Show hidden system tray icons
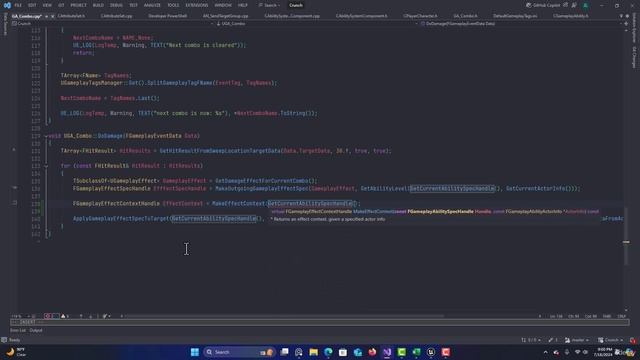 [545, 352]
